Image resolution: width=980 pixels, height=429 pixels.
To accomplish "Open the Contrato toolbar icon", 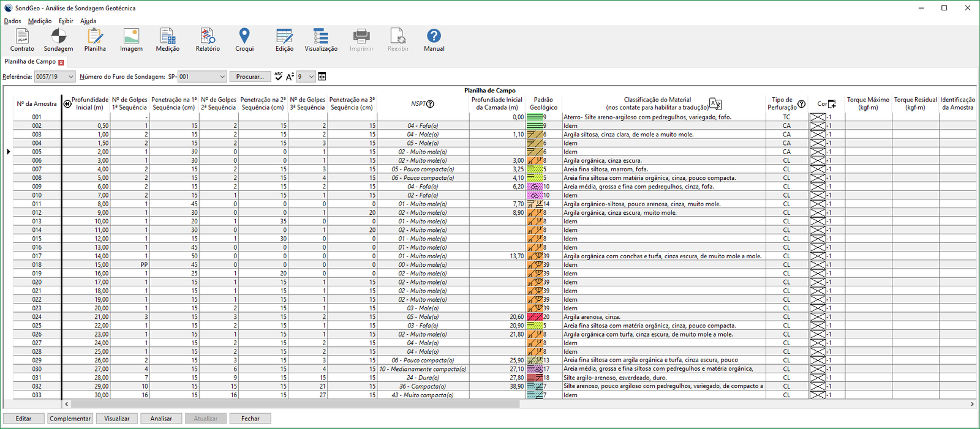I will pos(22,40).
